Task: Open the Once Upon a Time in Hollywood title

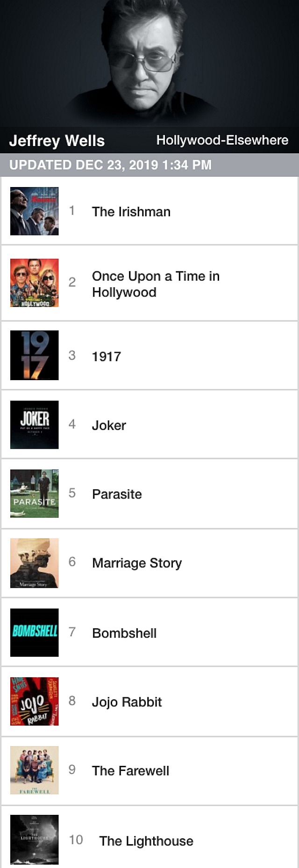Action: (156, 284)
